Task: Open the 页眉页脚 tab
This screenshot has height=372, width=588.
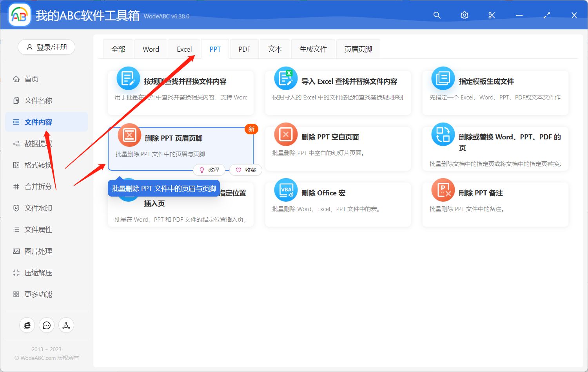Action: 358,49
